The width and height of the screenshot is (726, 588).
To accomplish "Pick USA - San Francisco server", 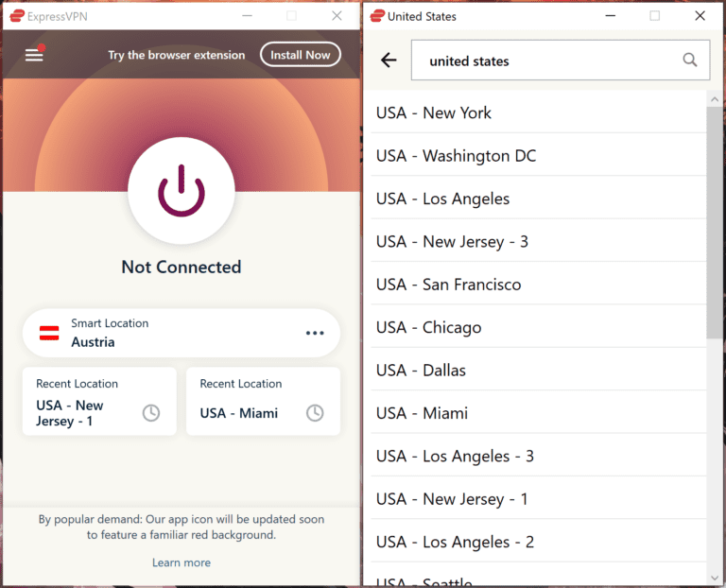I will click(539, 285).
